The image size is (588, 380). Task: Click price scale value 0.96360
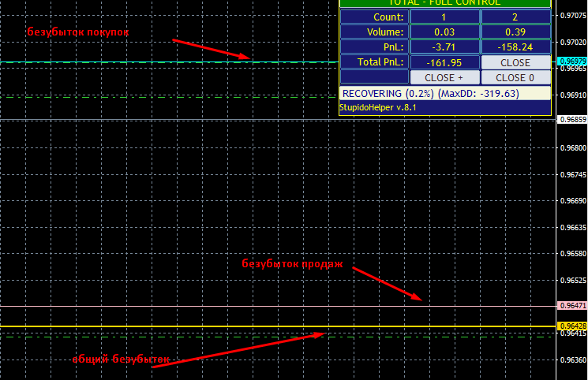coord(573,360)
